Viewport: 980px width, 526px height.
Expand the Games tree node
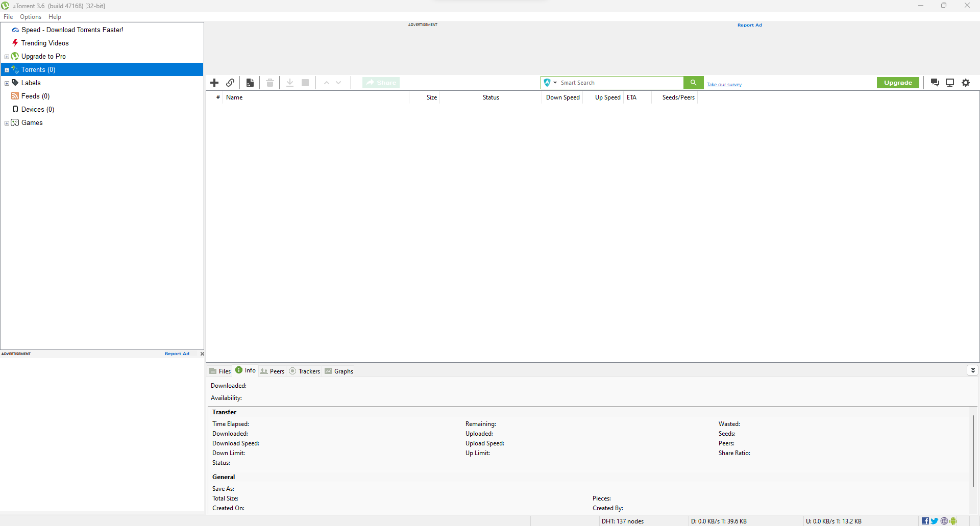point(7,123)
